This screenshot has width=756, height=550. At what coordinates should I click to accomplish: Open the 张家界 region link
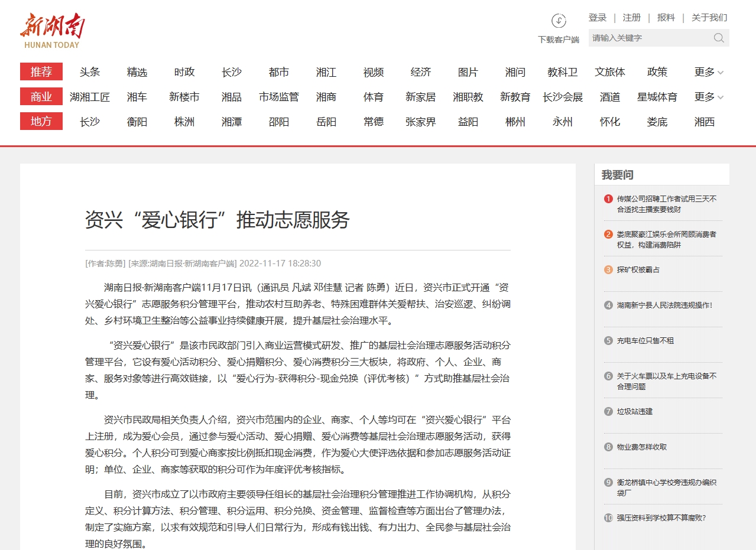coord(421,122)
